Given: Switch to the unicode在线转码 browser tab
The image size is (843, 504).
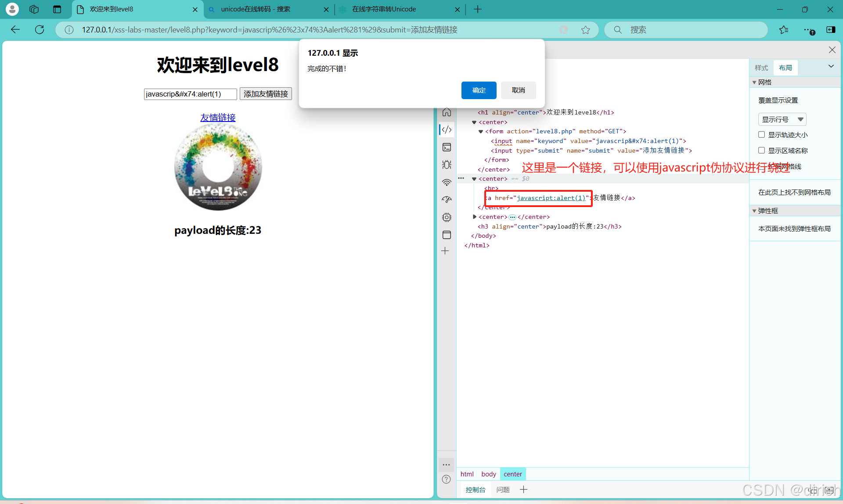Looking at the screenshot, I should [255, 9].
